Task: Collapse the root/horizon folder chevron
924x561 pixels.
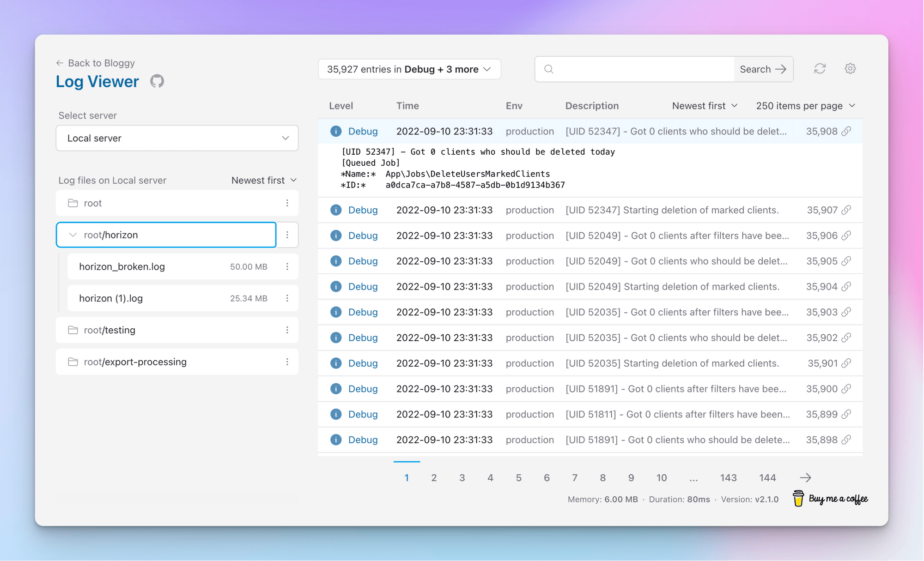Action: [73, 235]
